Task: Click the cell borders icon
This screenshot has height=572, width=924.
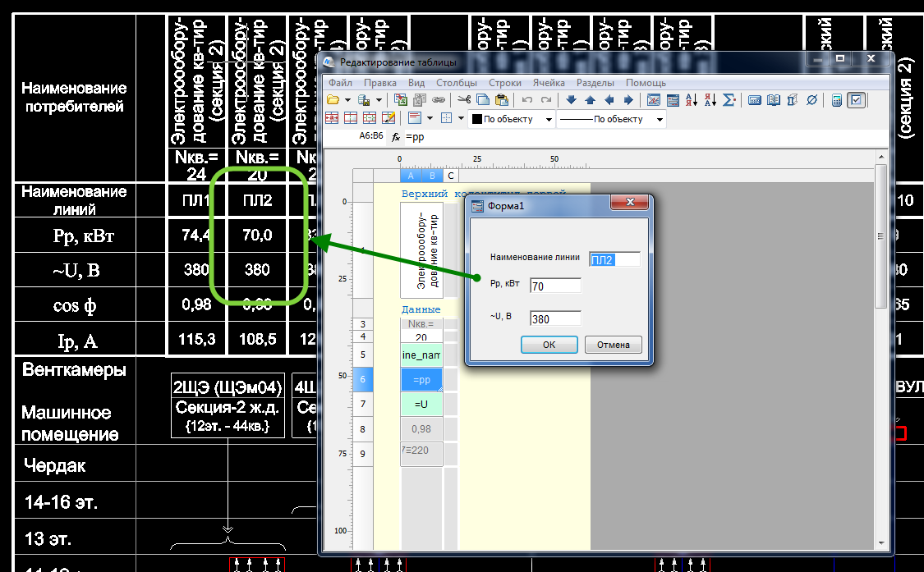Action: click(446, 118)
